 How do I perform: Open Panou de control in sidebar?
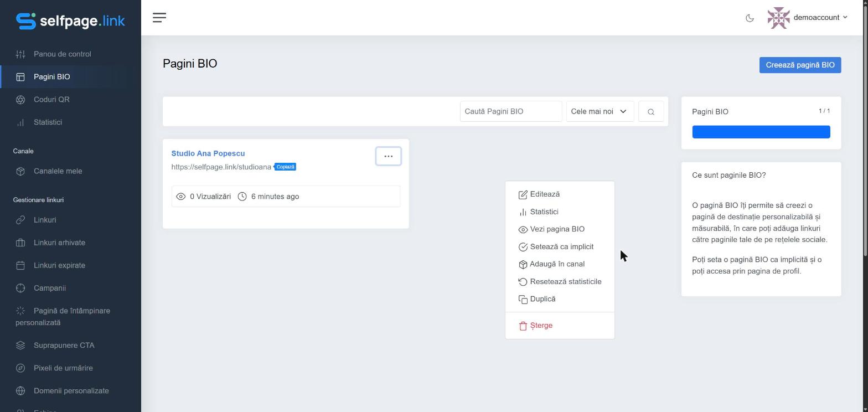[70, 54]
